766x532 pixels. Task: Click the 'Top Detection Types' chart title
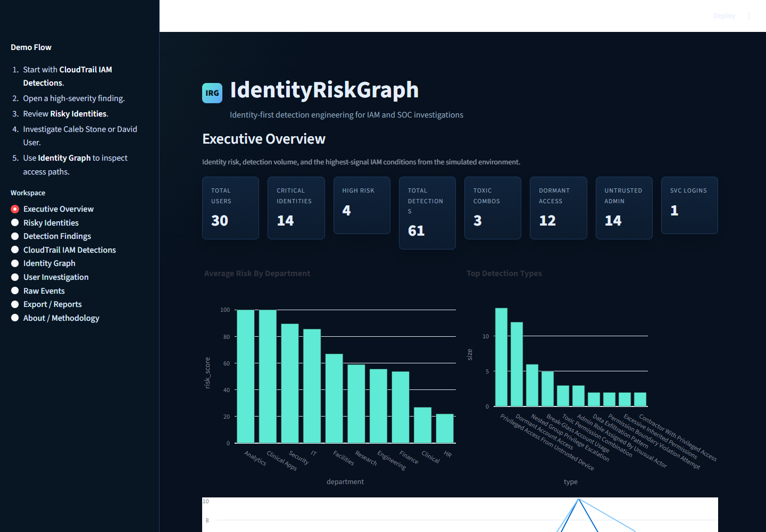point(504,273)
